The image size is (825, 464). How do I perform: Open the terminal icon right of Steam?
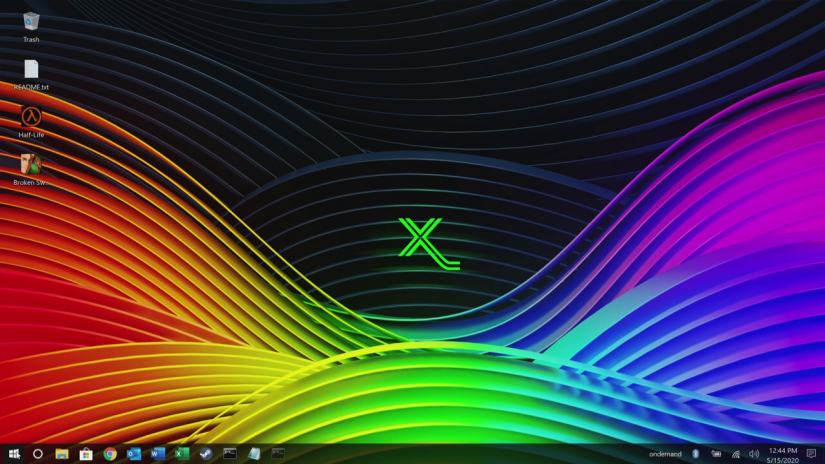(230, 453)
